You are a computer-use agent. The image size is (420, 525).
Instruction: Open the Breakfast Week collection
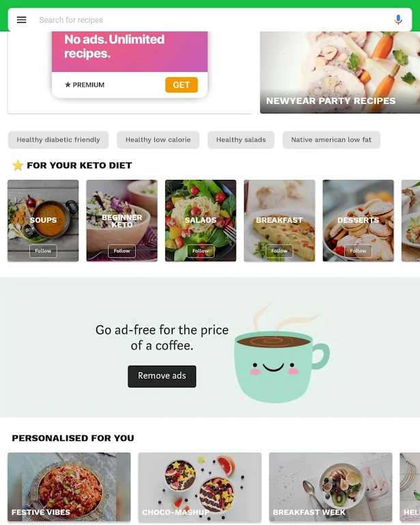click(331, 487)
